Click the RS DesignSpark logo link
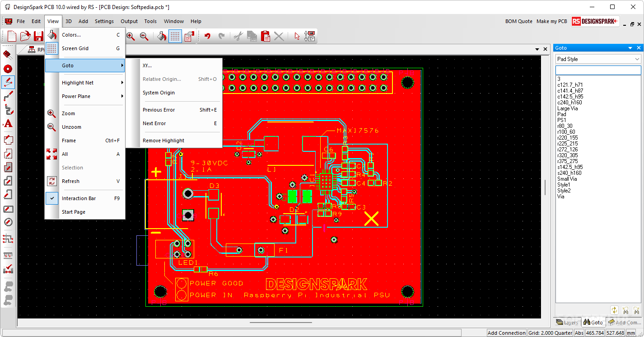Screen dimensions: 644x337 click(x=595, y=21)
